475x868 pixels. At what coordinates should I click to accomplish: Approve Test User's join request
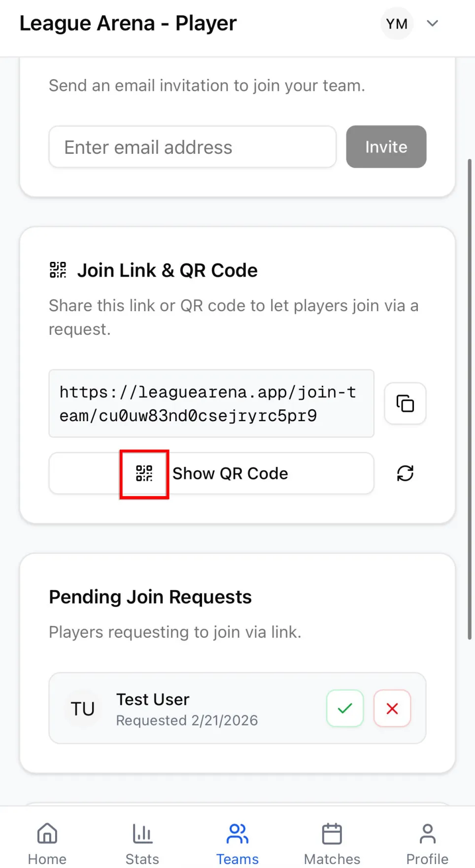tap(344, 709)
